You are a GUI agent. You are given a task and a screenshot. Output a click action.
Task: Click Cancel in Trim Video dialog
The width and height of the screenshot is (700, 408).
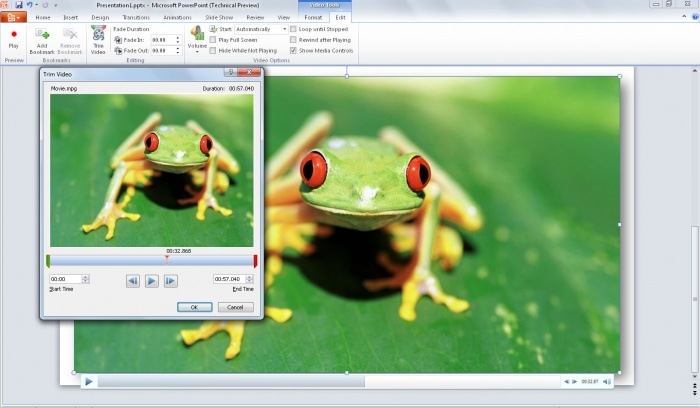click(x=235, y=307)
